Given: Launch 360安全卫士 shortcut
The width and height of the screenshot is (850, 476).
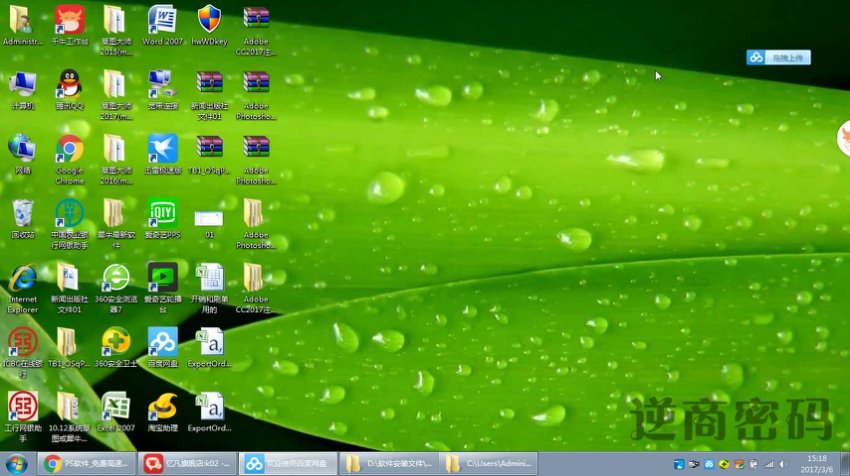Looking at the screenshot, I should pos(115,348).
